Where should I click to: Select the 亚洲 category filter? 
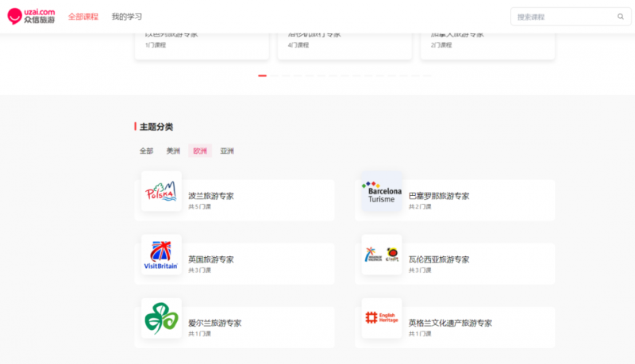pos(227,151)
